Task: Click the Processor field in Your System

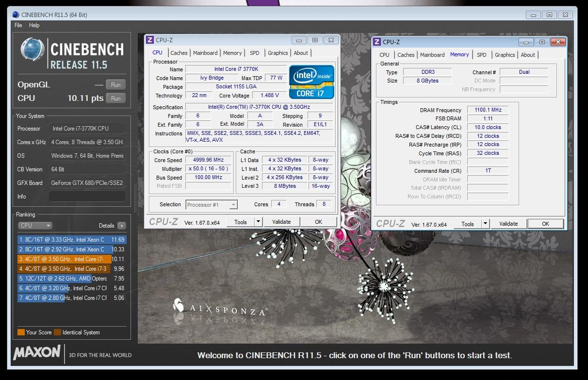Action: tap(87, 129)
